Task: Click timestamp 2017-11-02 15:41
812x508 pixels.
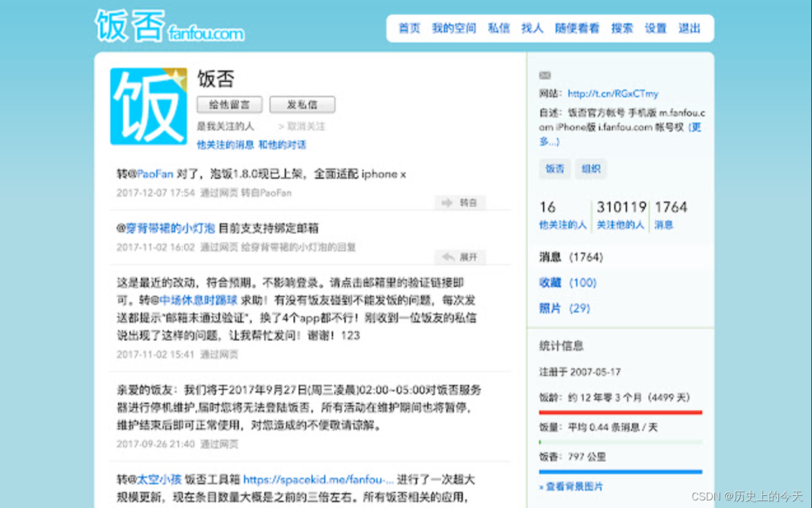Action: [x=156, y=354]
